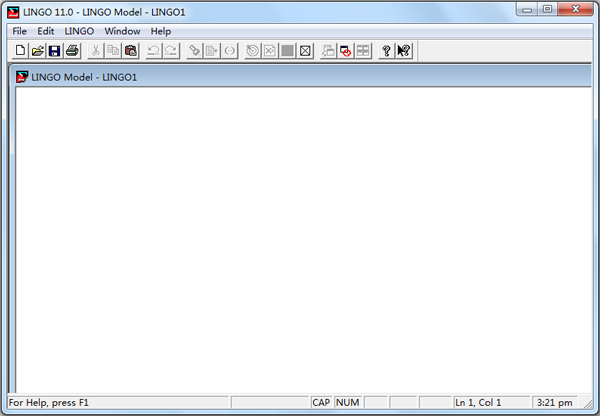Click the resize grip at window corner
600x416 pixels.
(x=587, y=403)
